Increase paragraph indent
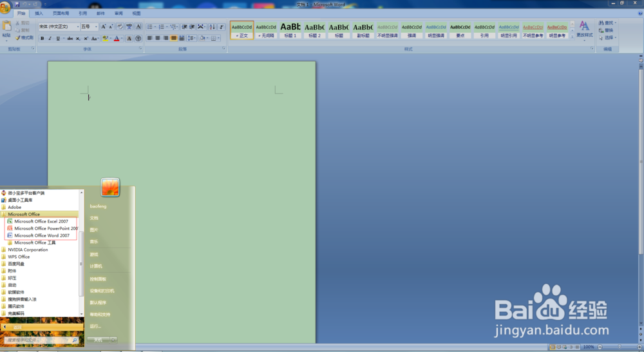The height and width of the screenshot is (352, 644). pyautogui.click(x=192, y=26)
